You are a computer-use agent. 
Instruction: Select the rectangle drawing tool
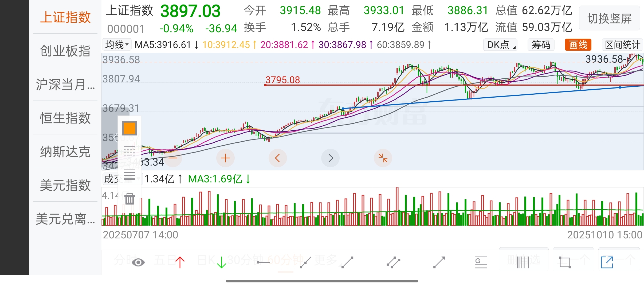coord(565,262)
